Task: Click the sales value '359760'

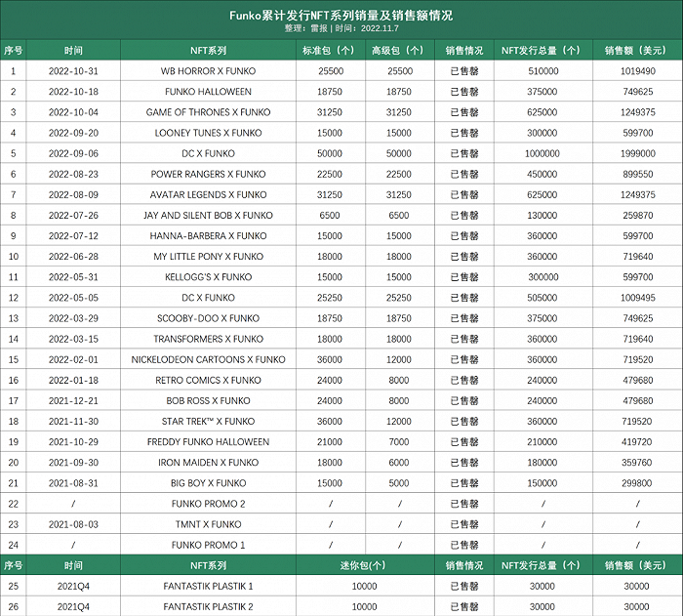Action: [637, 463]
